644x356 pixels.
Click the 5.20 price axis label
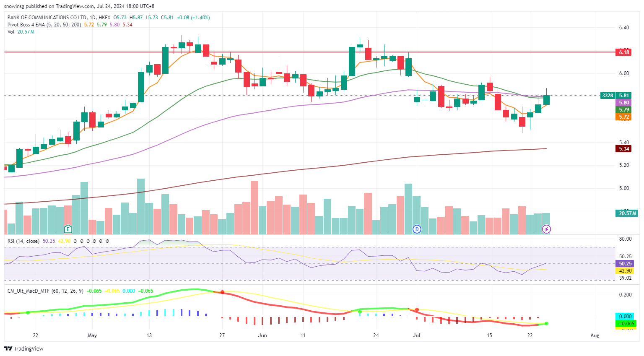pyautogui.click(x=624, y=165)
